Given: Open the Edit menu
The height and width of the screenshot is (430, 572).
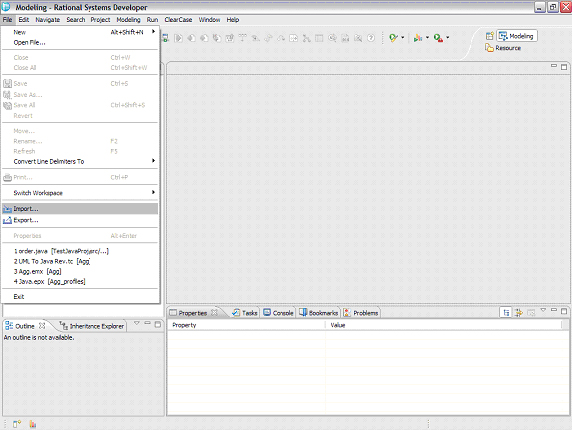Looking at the screenshot, I should [24, 20].
